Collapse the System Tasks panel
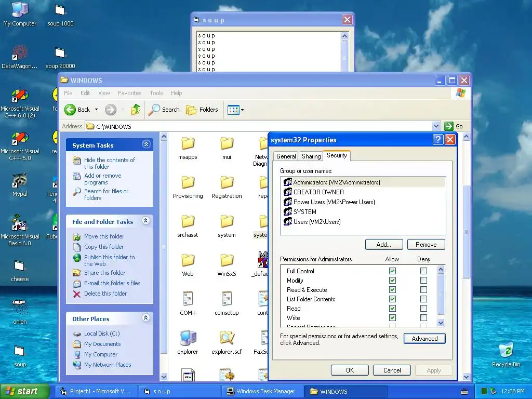 point(146,144)
